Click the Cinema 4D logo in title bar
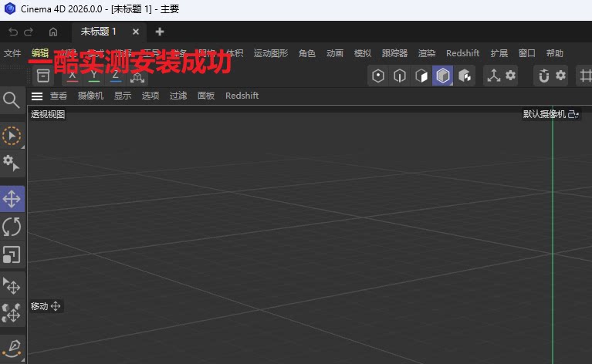This screenshot has height=364, width=592. tap(10, 8)
